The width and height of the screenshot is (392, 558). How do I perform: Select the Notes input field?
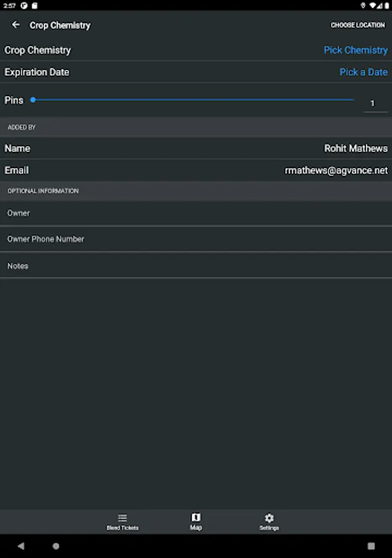[196, 266]
